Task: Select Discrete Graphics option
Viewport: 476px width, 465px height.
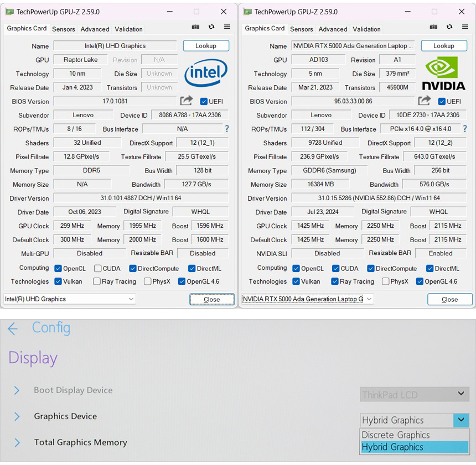Action: 415,435
